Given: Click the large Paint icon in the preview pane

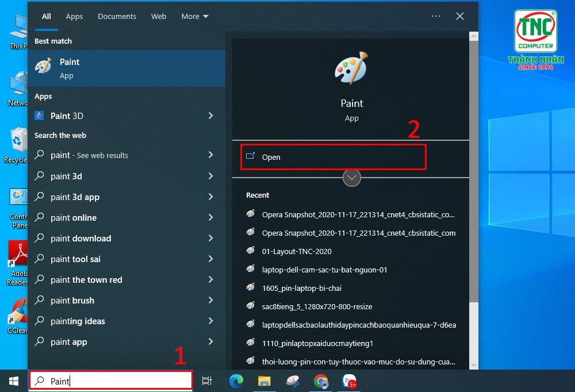Looking at the screenshot, I should 351,68.
